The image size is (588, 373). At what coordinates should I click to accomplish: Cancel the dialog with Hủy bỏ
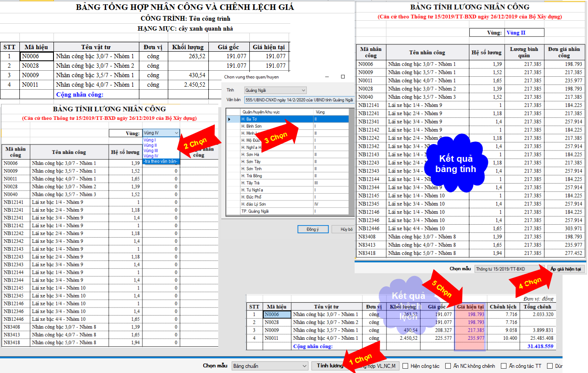click(x=346, y=229)
